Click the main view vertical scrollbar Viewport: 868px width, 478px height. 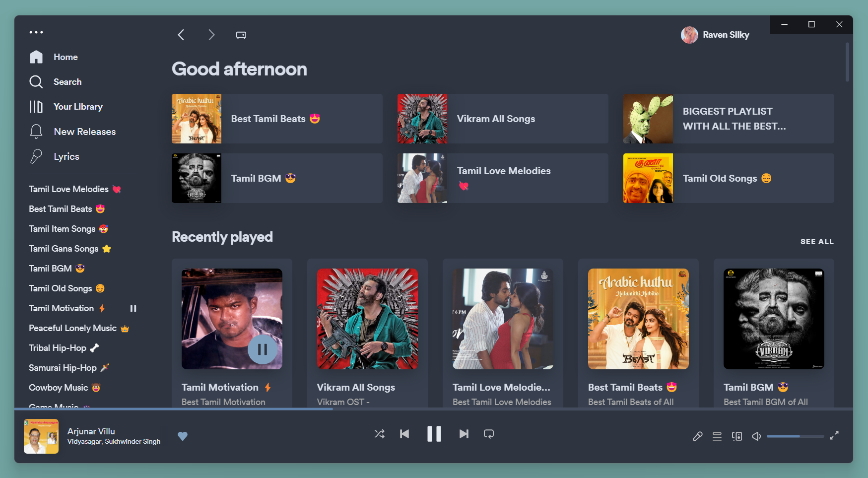(847, 62)
